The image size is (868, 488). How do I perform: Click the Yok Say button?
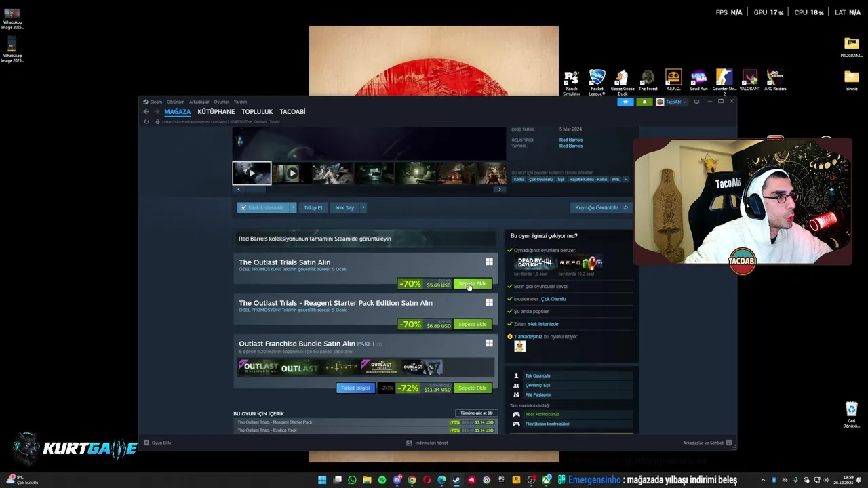coord(344,207)
